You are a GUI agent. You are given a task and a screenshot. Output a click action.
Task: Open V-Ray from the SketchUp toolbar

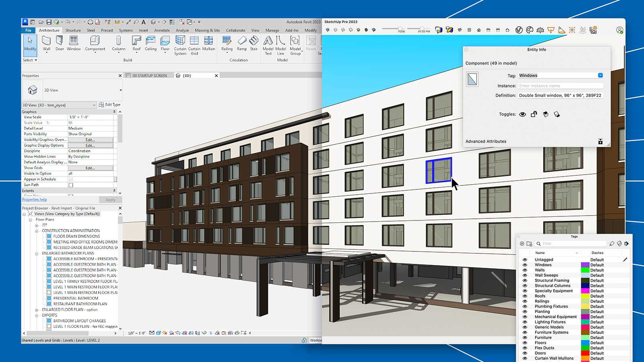click(518, 30)
